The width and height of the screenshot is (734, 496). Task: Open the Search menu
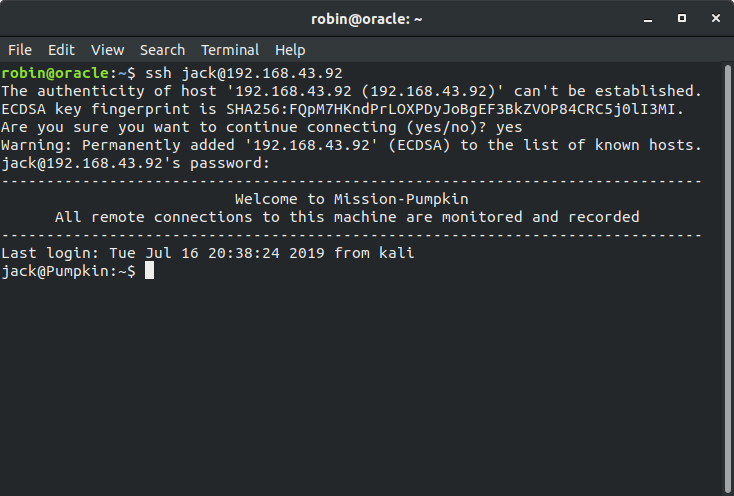pyautogui.click(x=162, y=50)
